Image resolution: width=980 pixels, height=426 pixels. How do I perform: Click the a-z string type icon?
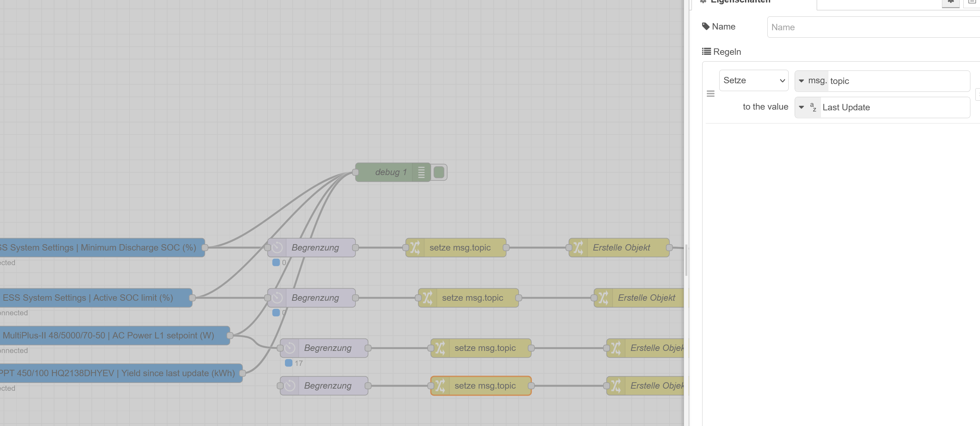[x=813, y=107]
